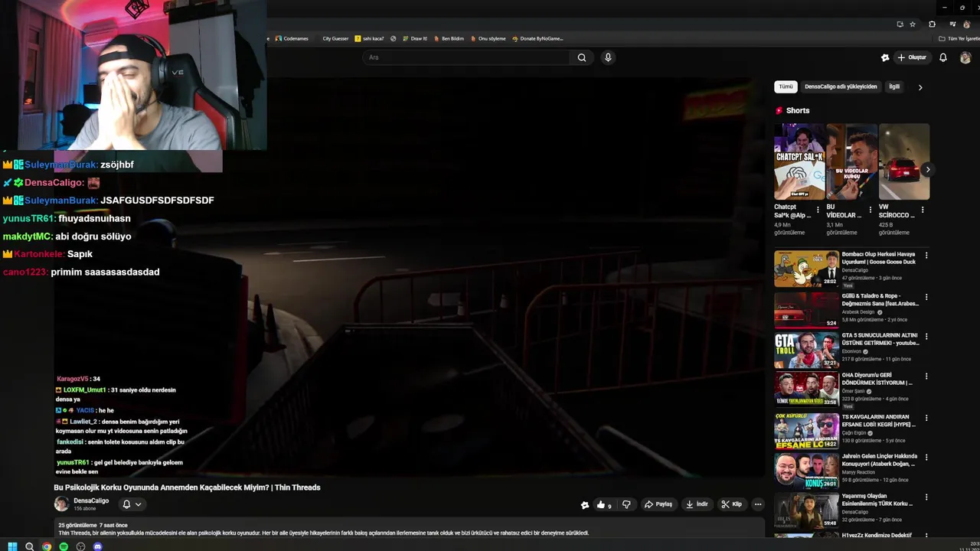Open Chrome profile avatar in toolbar
Image resolution: width=980 pixels, height=551 pixels.
(966, 24)
